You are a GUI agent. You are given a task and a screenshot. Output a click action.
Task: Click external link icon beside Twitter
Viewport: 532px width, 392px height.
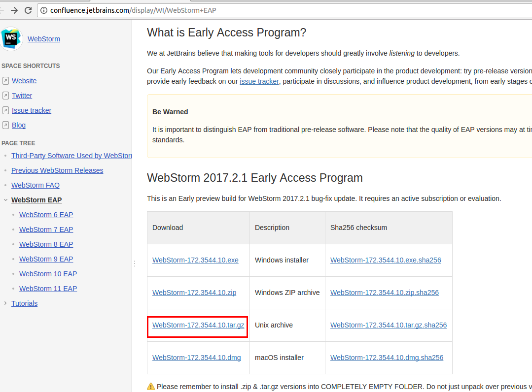tap(5, 96)
